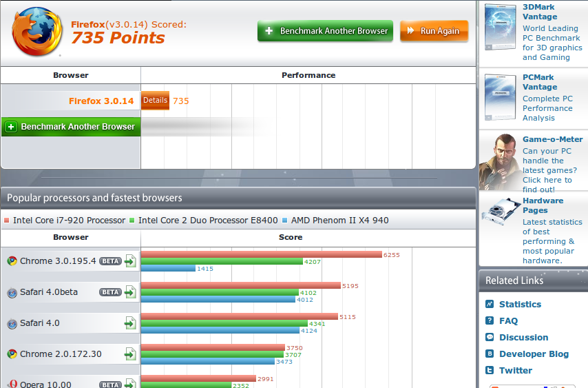Click BETA badge next to Opera 10.00
Screen dimensions: 588x388
[x=110, y=385]
